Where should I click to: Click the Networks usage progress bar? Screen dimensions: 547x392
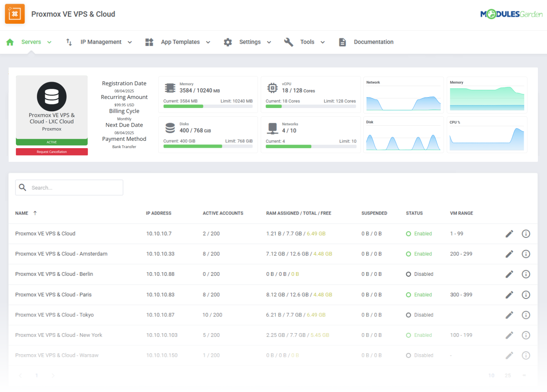pyautogui.click(x=311, y=146)
